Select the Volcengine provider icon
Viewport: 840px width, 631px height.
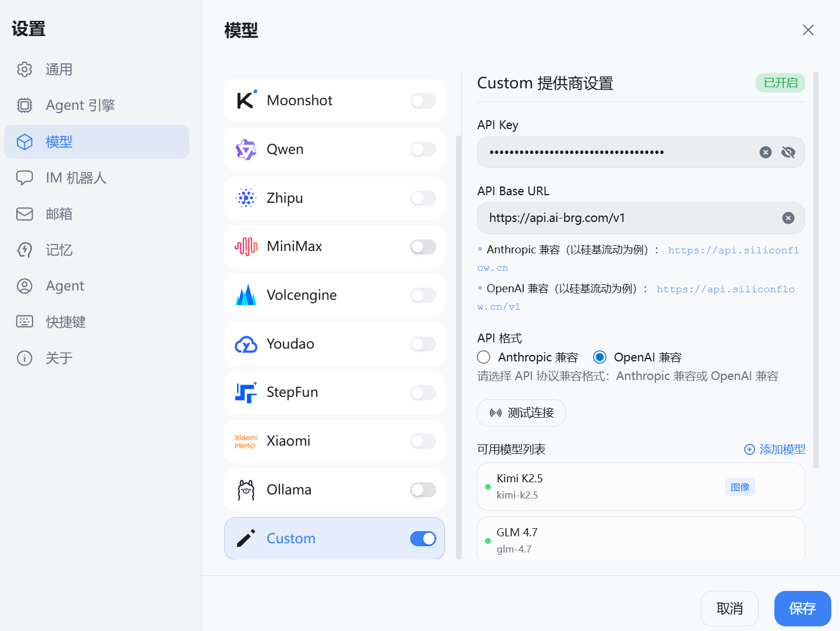click(x=246, y=295)
